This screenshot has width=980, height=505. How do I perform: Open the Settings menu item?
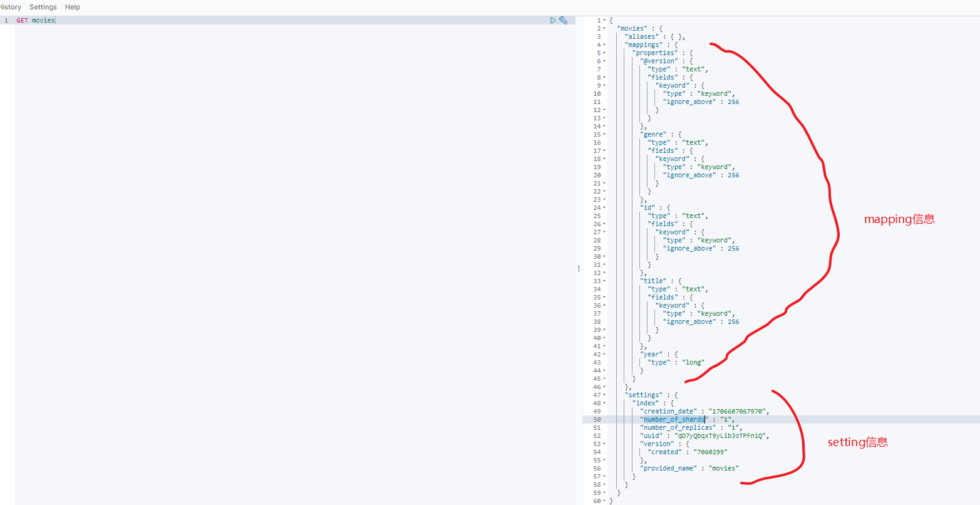(x=43, y=7)
